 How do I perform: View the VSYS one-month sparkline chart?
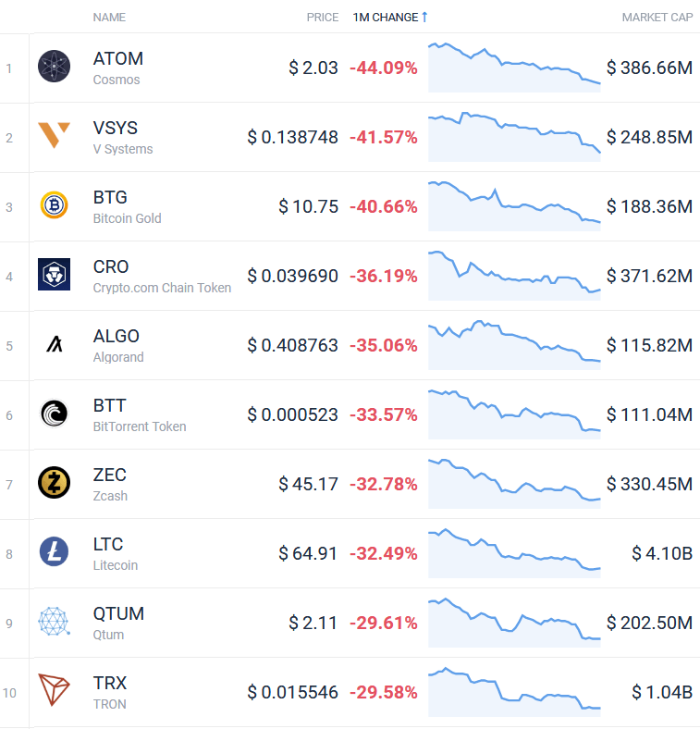click(514, 137)
